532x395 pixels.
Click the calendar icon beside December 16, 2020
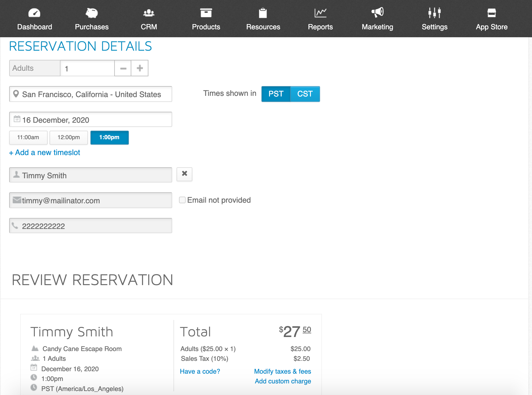click(34, 367)
